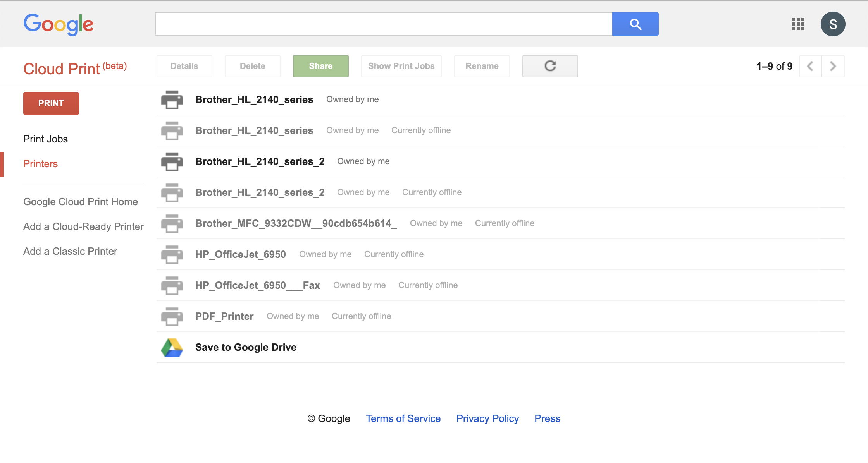Image resolution: width=868 pixels, height=463 pixels.
Task: Open Add a Cloud-Ready Printer link
Action: click(83, 226)
